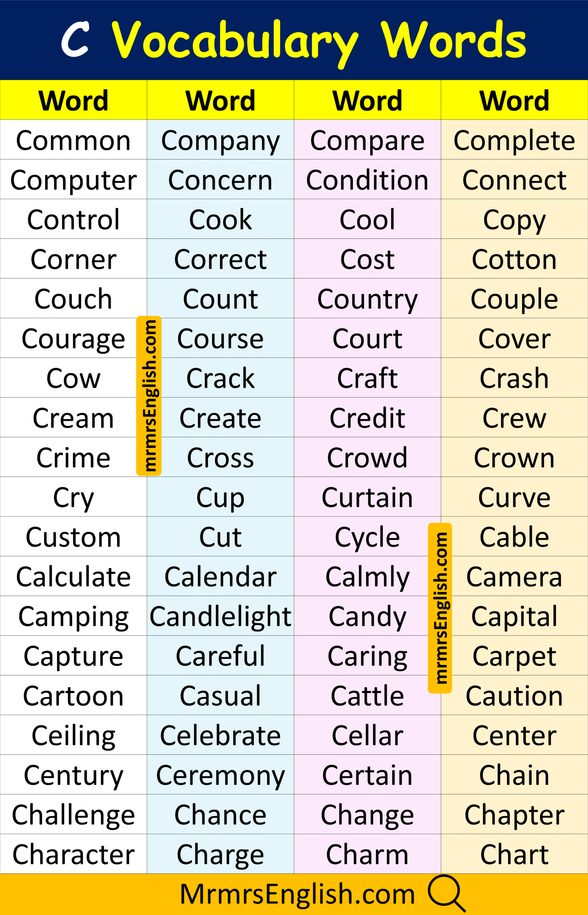This screenshot has width=588, height=915.
Task: Click the word Celebrate
Action: 220,735
